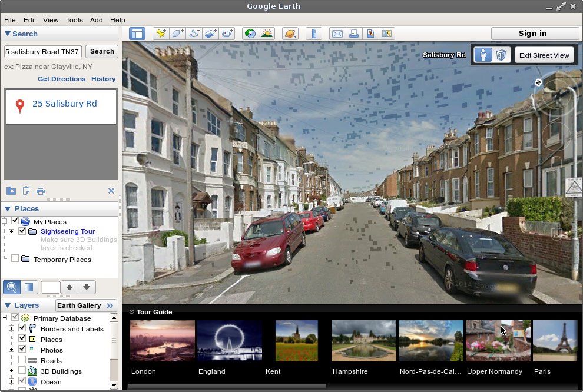
Task: Open the Edit menu
Action: [x=30, y=20]
